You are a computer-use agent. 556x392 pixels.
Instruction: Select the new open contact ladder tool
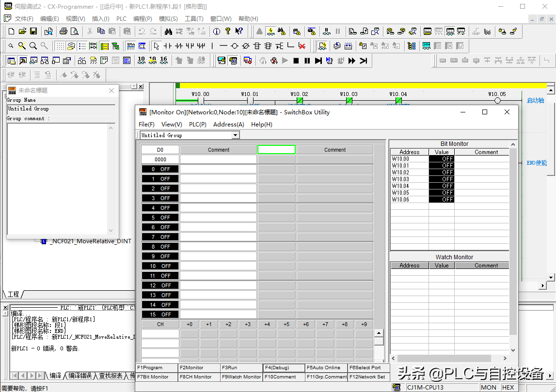(x=168, y=46)
